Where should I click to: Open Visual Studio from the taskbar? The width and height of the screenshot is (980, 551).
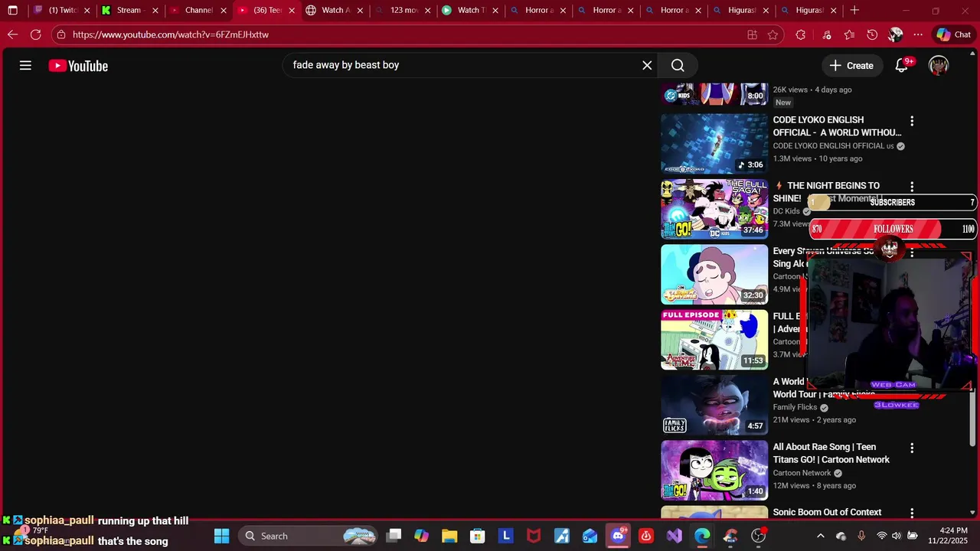(675, 536)
